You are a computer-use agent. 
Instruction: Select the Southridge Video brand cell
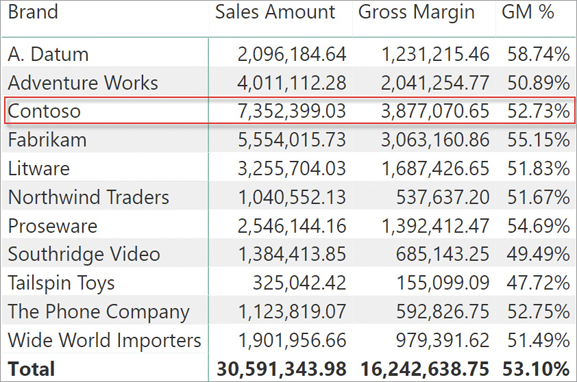[x=84, y=255]
